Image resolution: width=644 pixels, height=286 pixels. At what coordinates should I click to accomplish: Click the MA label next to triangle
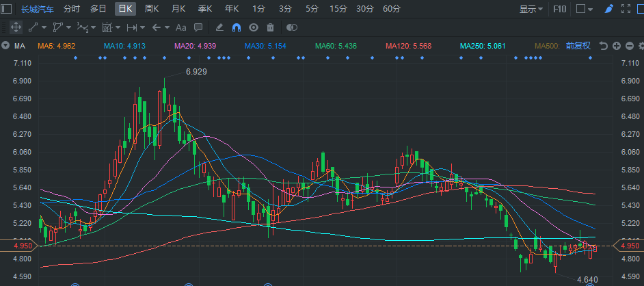pos(20,46)
